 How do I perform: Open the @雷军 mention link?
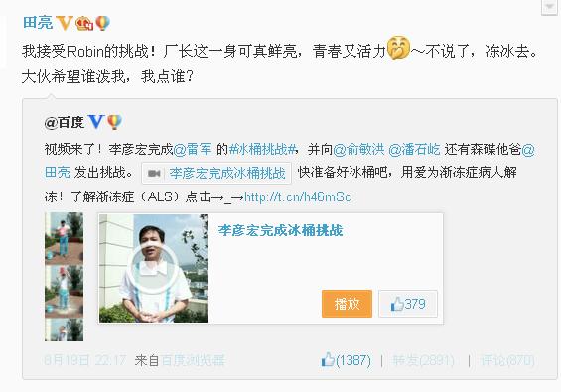pos(193,149)
